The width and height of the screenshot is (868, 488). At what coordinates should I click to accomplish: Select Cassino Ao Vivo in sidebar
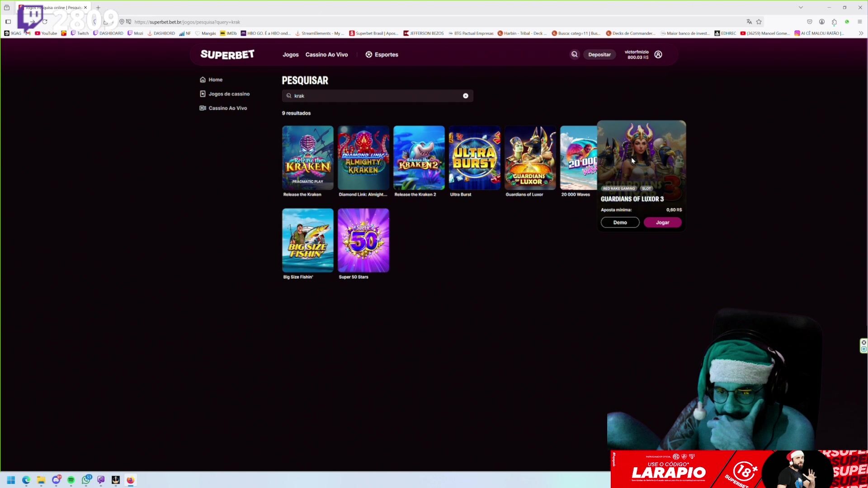tap(227, 108)
